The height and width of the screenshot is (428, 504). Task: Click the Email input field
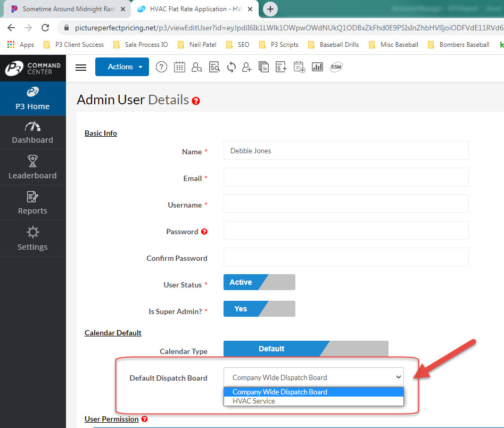point(345,177)
